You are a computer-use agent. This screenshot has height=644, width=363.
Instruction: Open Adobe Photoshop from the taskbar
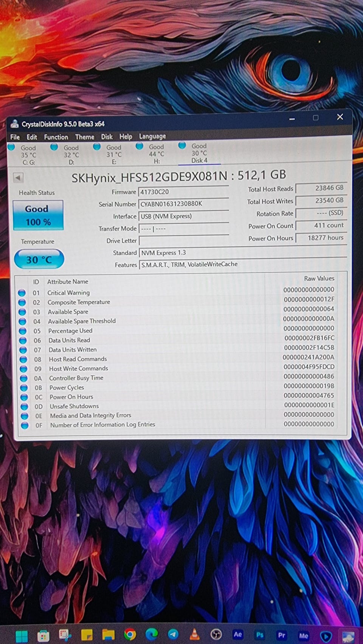pos(260,635)
